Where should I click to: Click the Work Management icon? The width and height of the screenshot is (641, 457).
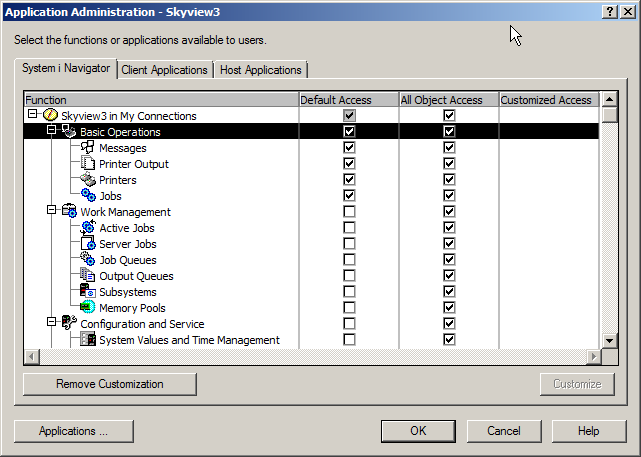[x=69, y=211]
